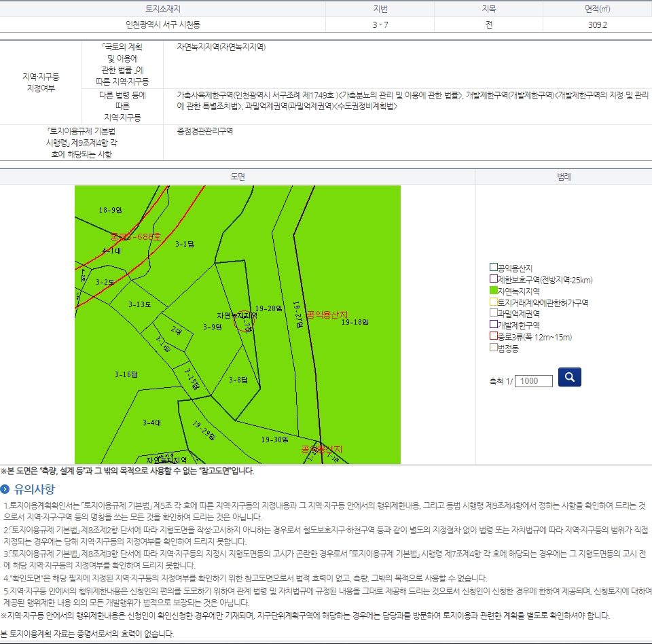Click the 축척 scale input field

(534, 381)
